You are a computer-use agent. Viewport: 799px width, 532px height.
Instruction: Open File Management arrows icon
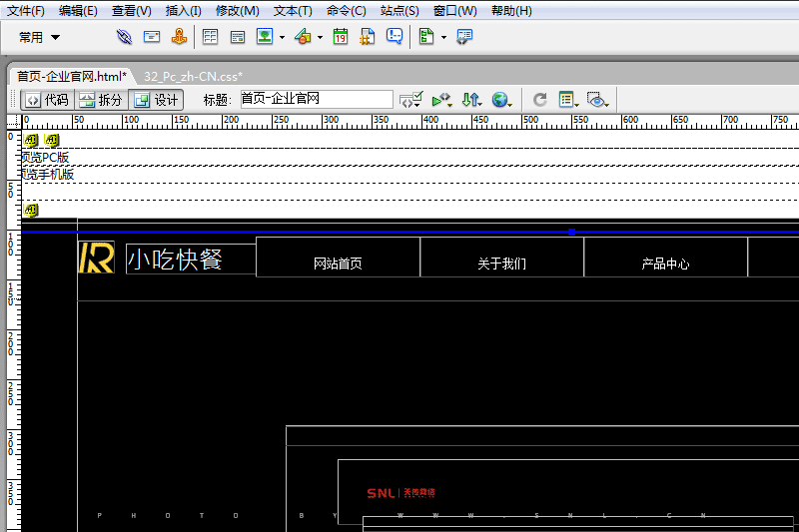click(471, 100)
